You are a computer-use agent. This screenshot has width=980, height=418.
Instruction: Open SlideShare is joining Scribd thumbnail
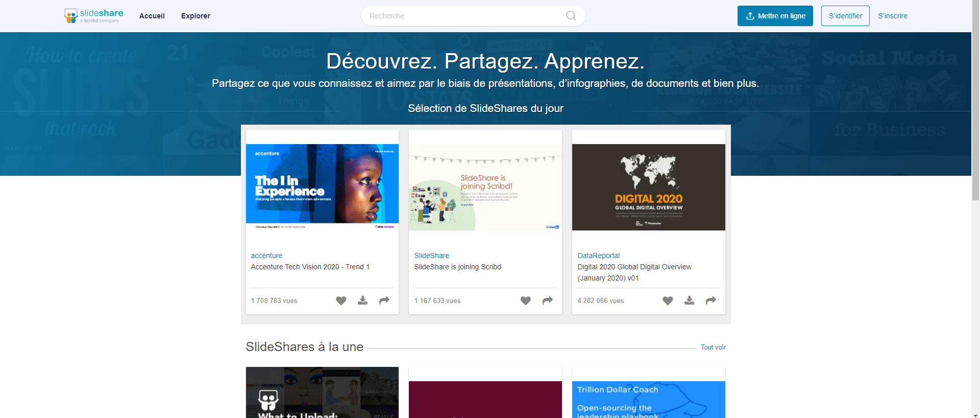click(485, 187)
